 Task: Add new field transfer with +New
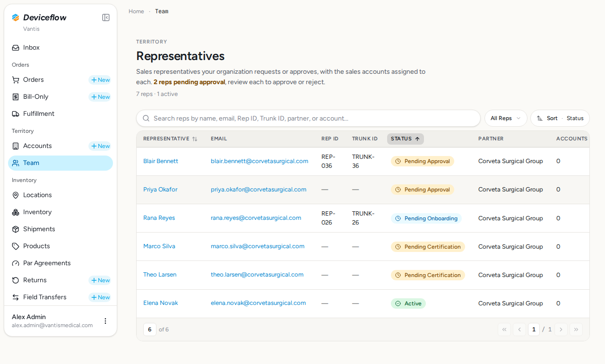(x=100, y=297)
